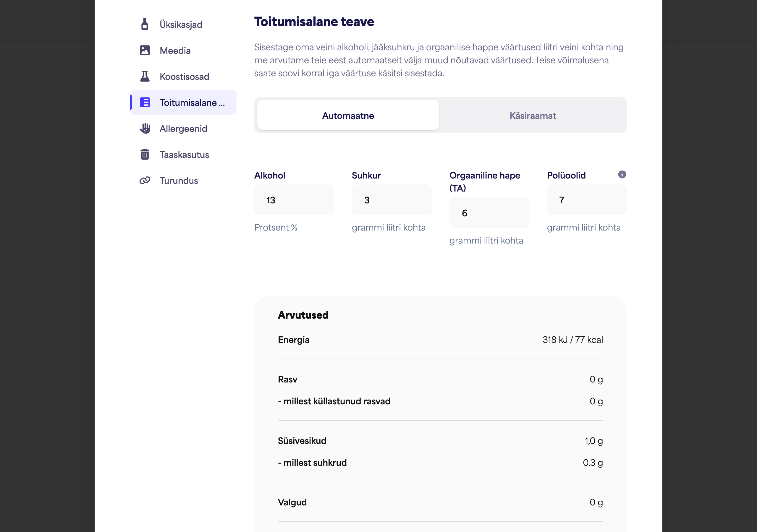
Task: Click the info icon next to Polüoolid
Action: [622, 175]
